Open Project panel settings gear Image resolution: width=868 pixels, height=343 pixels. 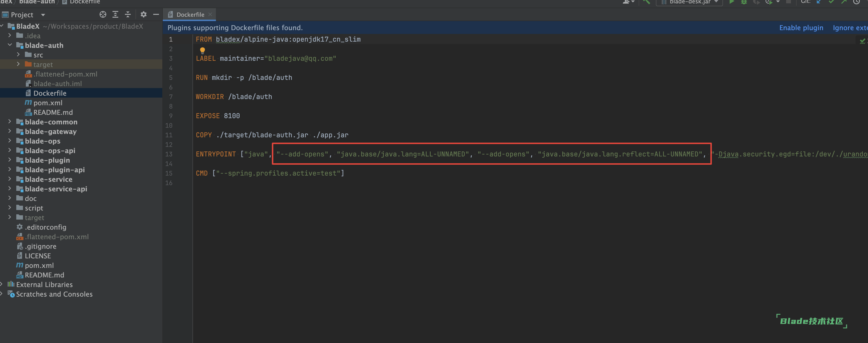tap(144, 15)
